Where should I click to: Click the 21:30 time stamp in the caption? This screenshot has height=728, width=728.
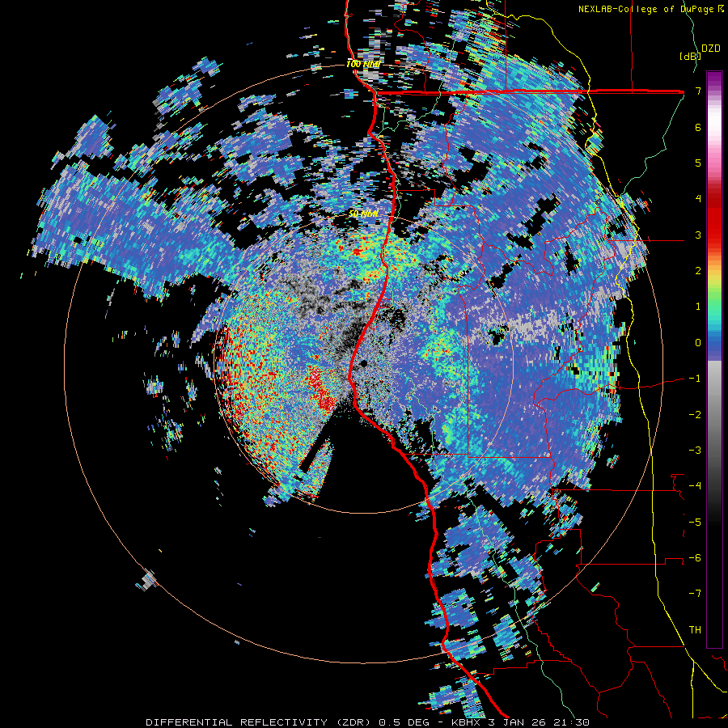[x=574, y=722]
